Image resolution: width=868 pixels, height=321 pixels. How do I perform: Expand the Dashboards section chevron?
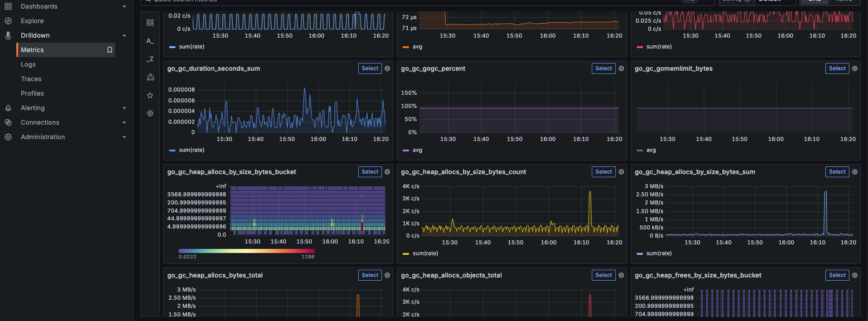pyautogui.click(x=124, y=6)
